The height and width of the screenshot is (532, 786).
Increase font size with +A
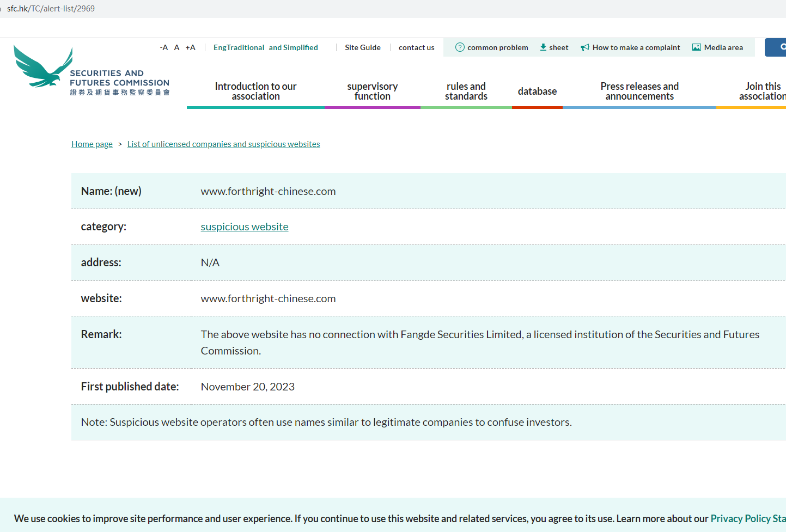[190, 47]
